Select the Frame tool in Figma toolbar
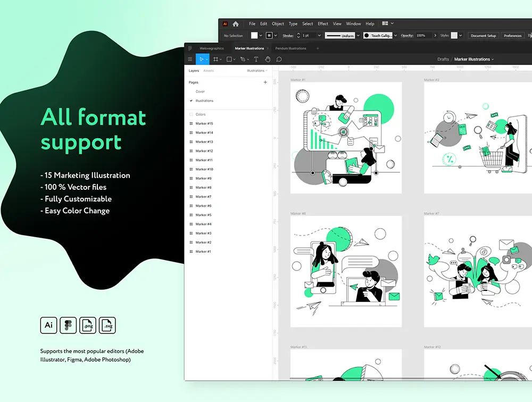This screenshot has height=402, width=532. point(216,59)
